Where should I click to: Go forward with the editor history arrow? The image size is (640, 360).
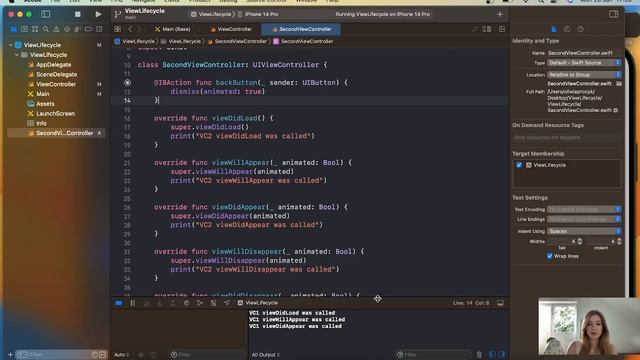tap(139, 29)
